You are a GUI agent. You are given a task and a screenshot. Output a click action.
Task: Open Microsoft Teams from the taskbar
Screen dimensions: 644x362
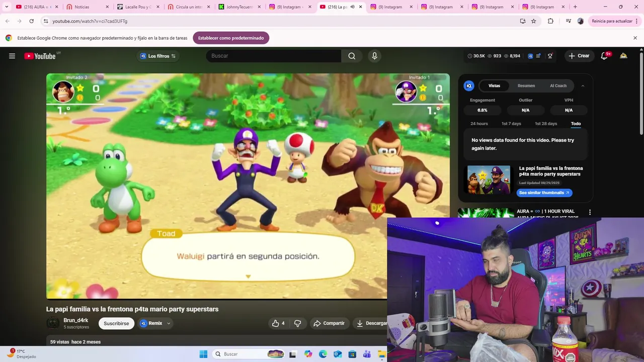[x=367, y=354]
